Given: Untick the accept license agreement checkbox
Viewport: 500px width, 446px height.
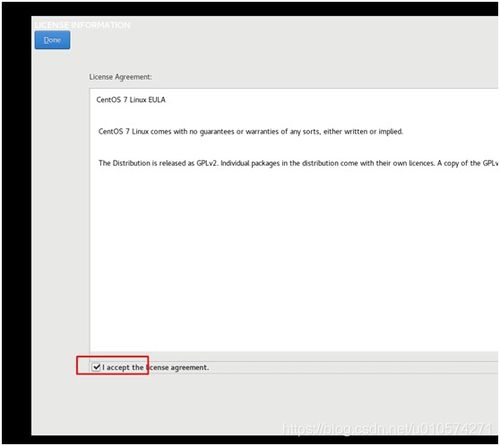Looking at the screenshot, I should click(x=96, y=367).
